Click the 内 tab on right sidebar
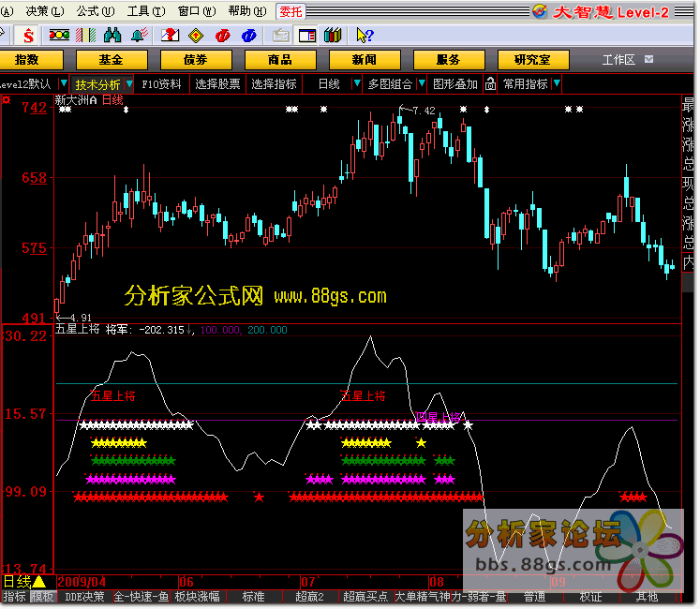 click(688, 261)
